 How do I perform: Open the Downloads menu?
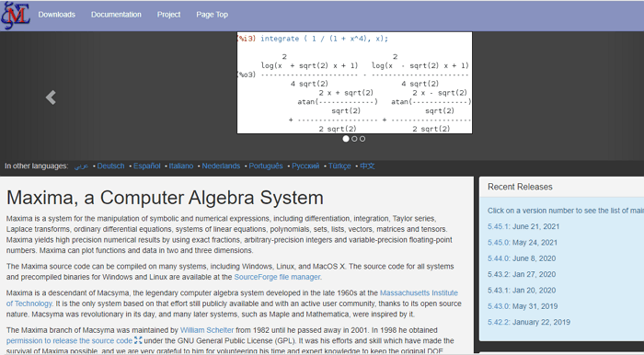coord(57,15)
